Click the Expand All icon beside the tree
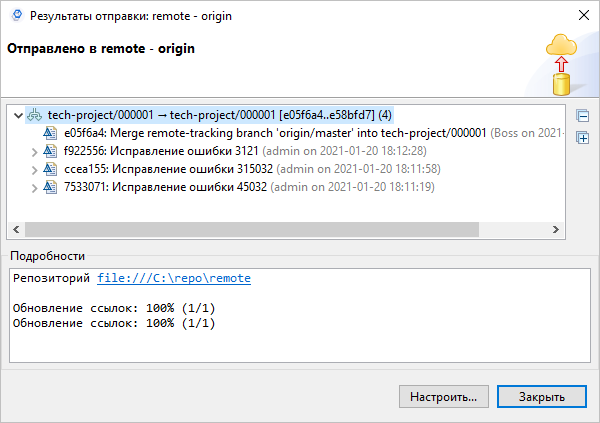 pyautogui.click(x=583, y=137)
